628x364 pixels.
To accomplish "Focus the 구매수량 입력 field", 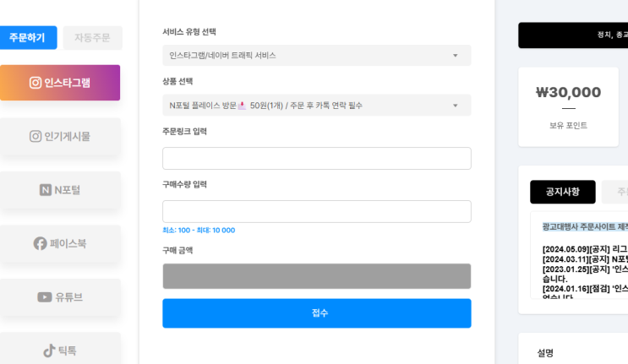I will pos(316,211).
